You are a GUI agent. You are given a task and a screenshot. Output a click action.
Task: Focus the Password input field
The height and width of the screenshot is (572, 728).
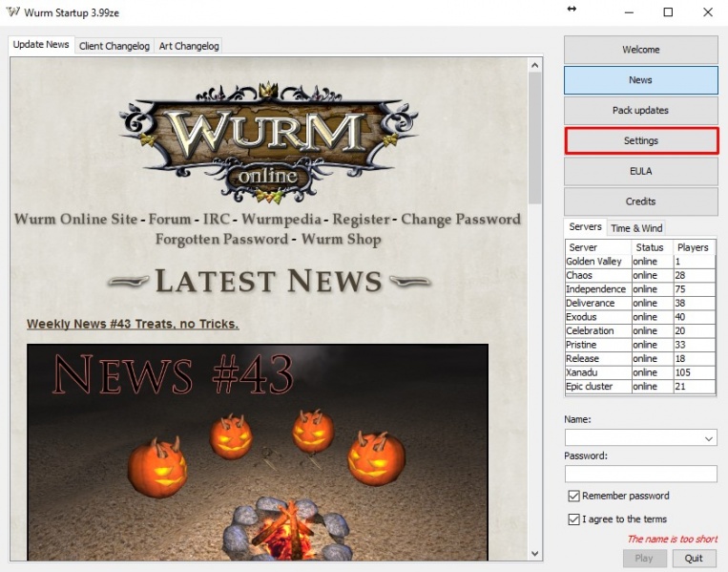click(641, 474)
